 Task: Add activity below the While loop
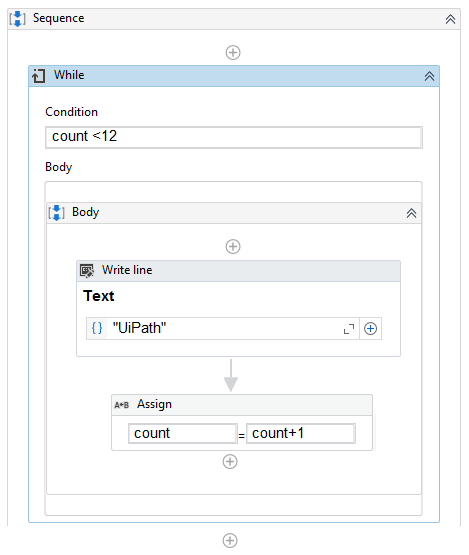[x=230, y=540]
